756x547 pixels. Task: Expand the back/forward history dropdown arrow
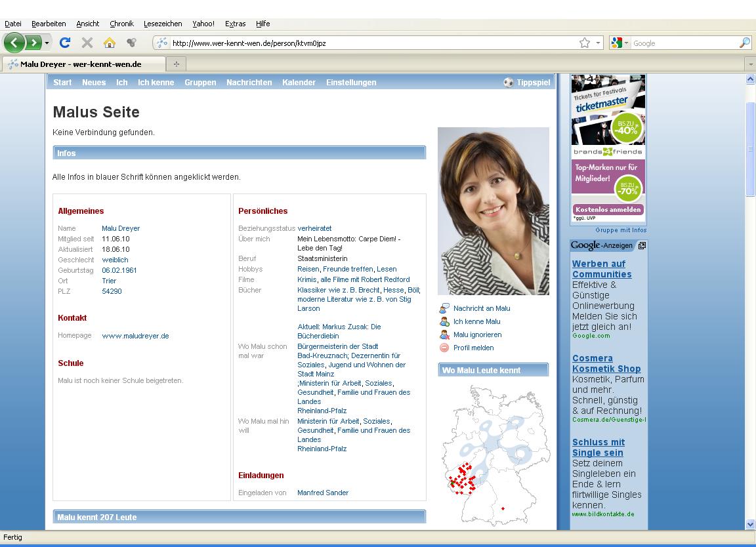47,43
